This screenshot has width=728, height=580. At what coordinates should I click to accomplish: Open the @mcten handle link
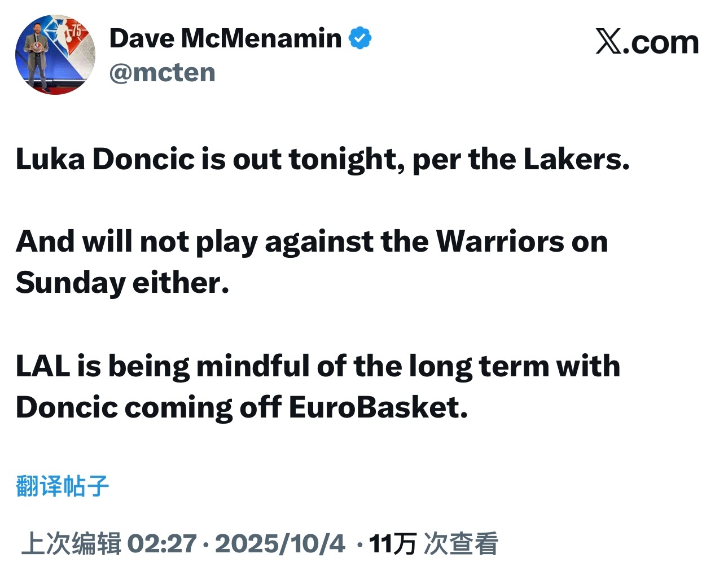pyautogui.click(x=162, y=73)
